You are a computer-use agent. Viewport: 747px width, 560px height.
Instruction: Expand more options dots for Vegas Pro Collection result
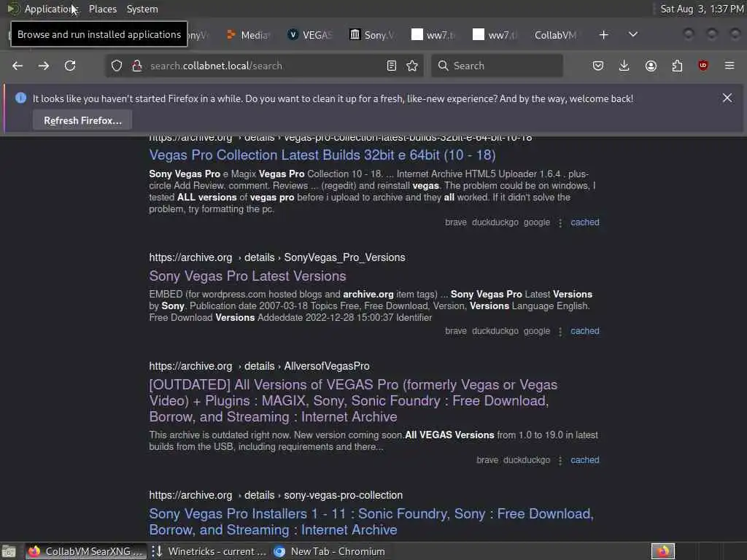click(560, 223)
